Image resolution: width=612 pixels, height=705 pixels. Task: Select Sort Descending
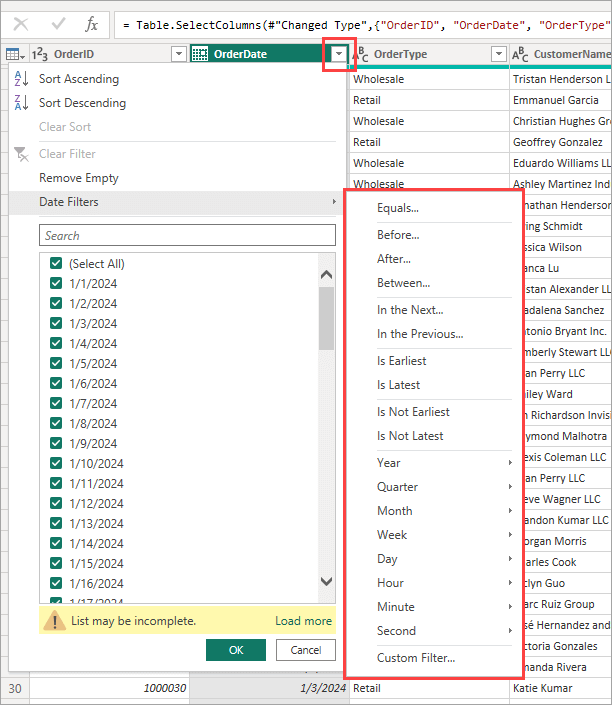pos(83,103)
